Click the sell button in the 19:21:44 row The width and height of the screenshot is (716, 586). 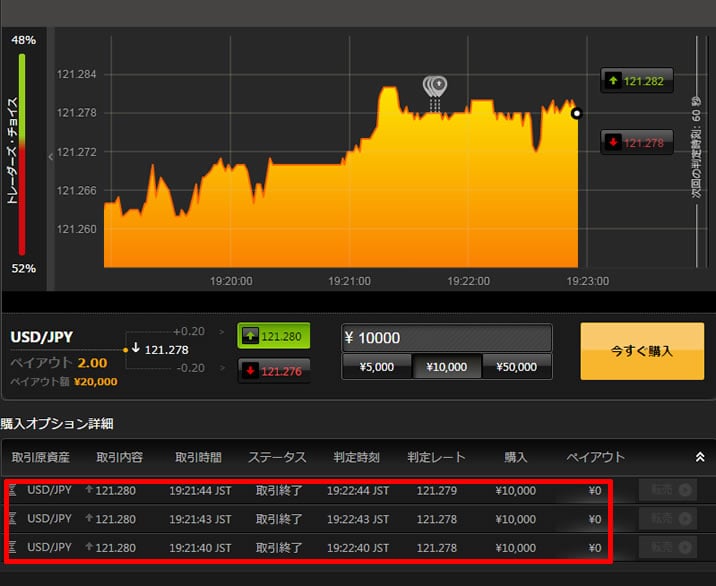(x=668, y=490)
